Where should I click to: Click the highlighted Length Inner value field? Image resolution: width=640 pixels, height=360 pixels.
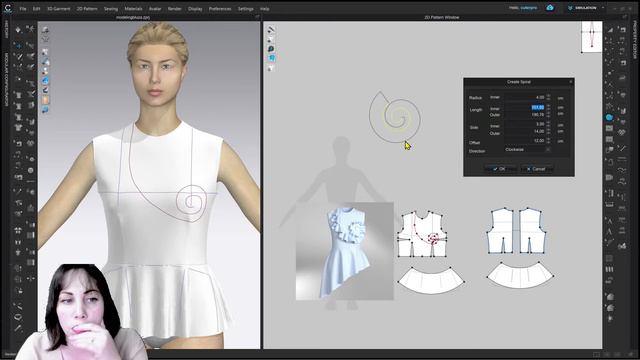pyautogui.click(x=524, y=107)
